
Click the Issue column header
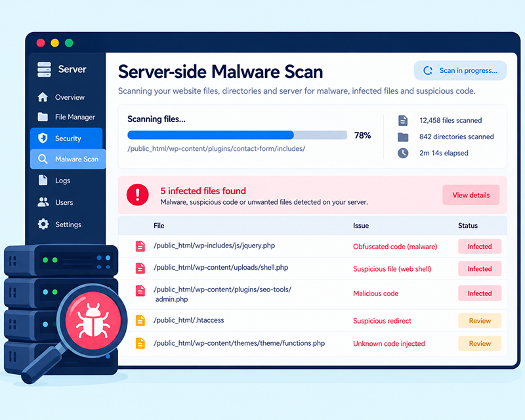coord(360,225)
